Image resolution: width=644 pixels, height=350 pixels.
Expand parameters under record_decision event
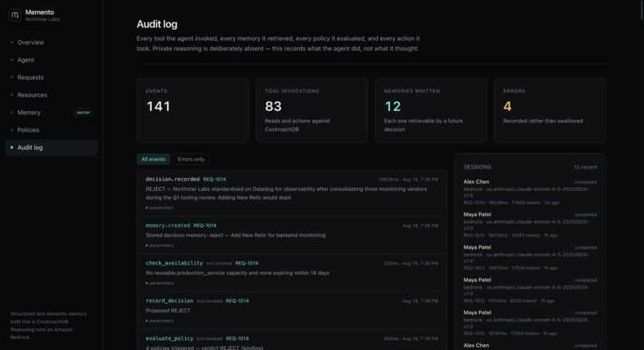160,321
